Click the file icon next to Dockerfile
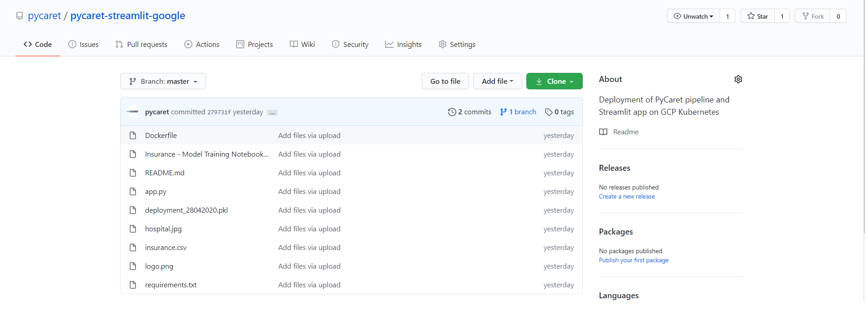This screenshot has height=311, width=868. 133,135
